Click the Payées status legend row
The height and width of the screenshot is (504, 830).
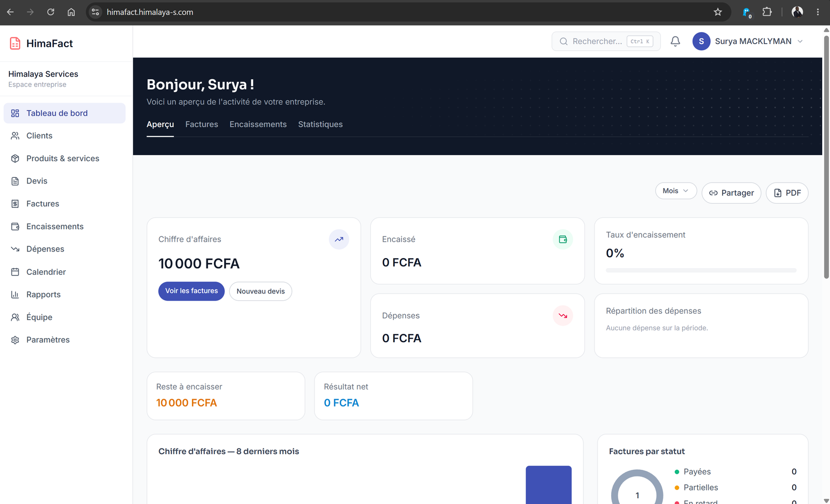point(736,472)
